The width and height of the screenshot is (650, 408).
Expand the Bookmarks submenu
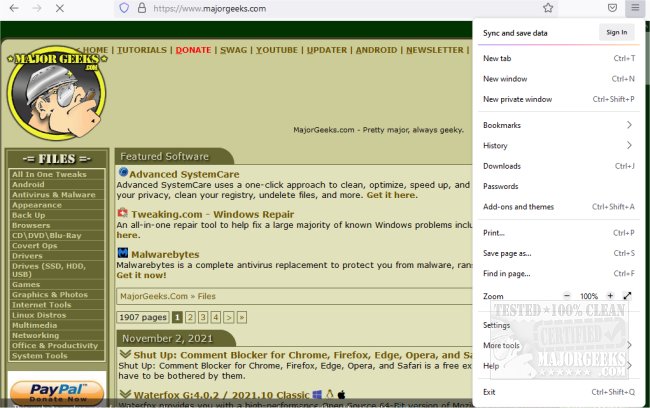[x=557, y=125]
